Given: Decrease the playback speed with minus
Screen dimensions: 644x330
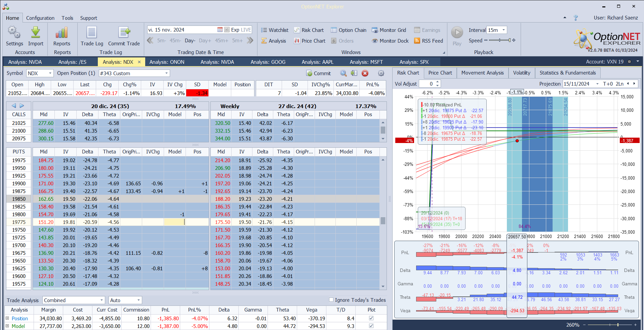Looking at the screenshot, I should click(486, 40).
